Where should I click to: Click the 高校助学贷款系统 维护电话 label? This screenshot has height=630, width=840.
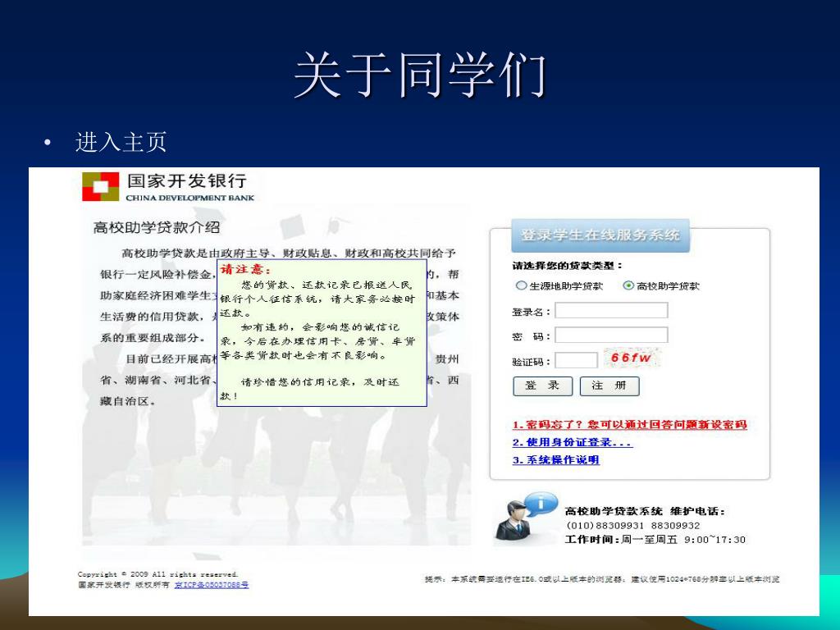pyautogui.click(x=645, y=512)
